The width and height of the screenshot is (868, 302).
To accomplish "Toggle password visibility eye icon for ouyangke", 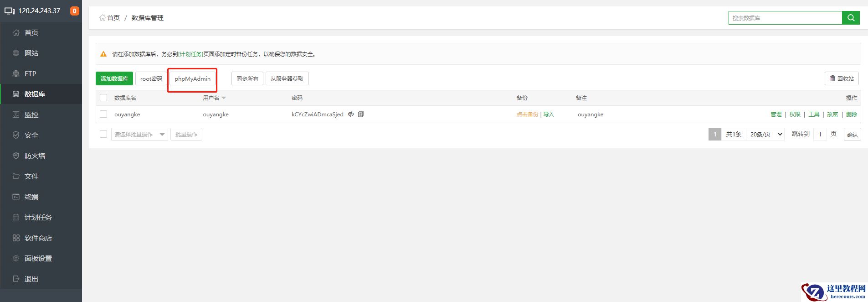I will point(351,114).
